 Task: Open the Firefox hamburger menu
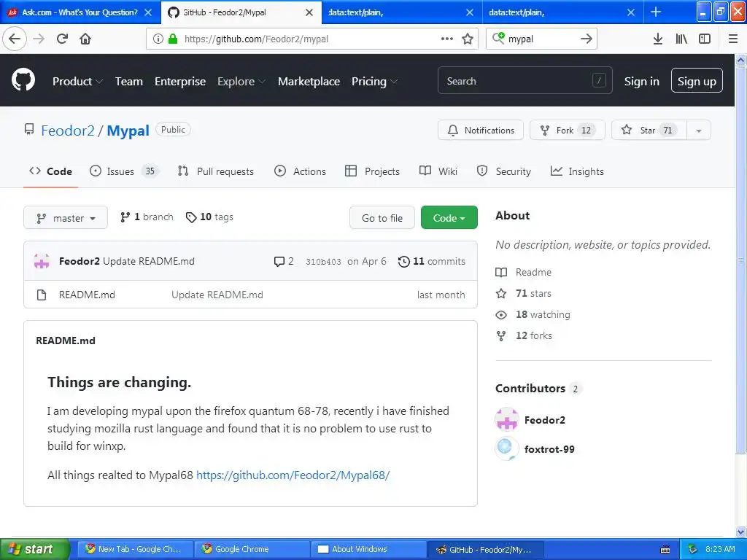(732, 39)
